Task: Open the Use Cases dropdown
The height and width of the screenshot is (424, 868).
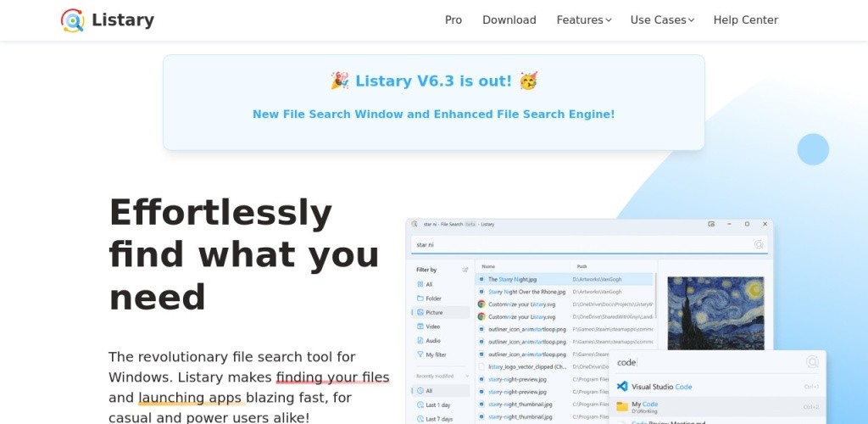Action: click(x=662, y=20)
